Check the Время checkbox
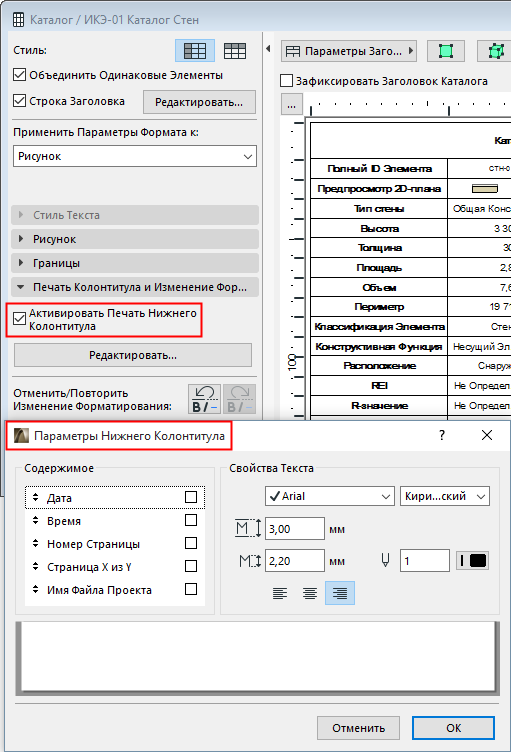511x752 pixels. click(x=191, y=520)
